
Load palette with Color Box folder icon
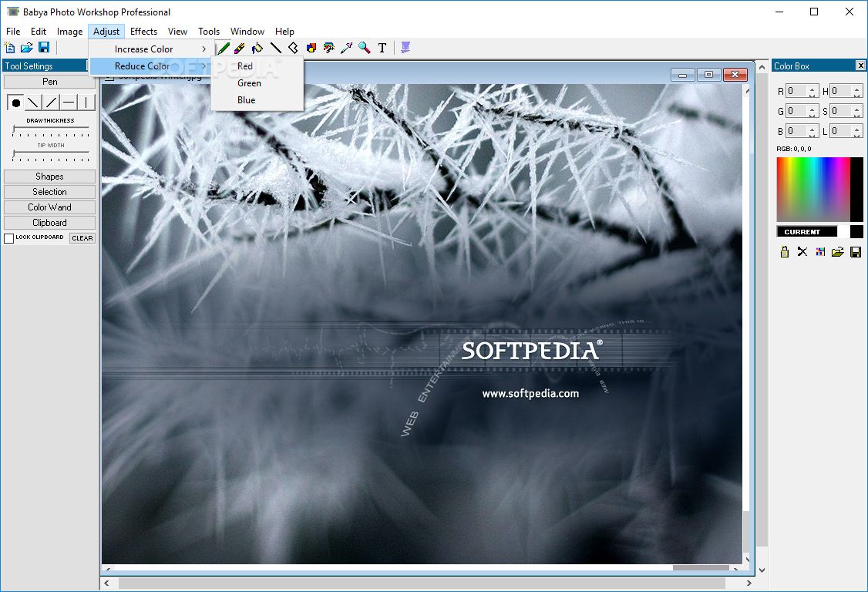(x=838, y=252)
